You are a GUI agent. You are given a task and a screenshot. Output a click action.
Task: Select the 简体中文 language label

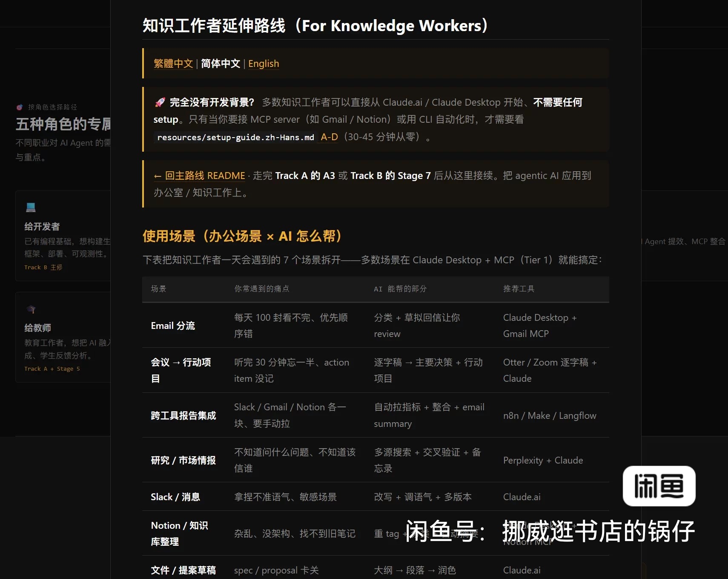point(221,63)
